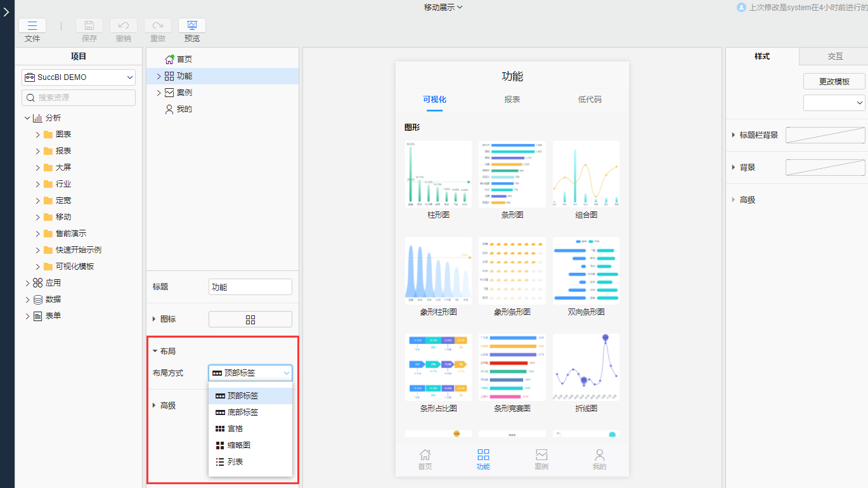Click the 保存 save icon

point(89,26)
